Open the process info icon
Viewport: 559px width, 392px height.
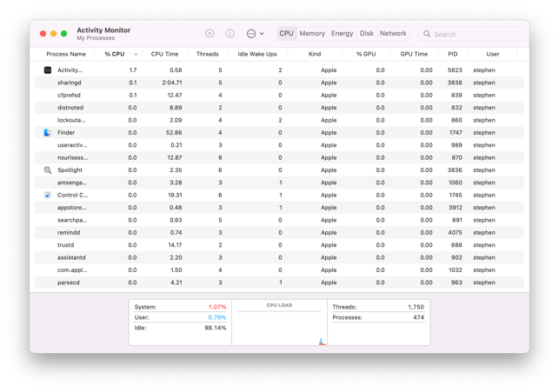point(230,34)
